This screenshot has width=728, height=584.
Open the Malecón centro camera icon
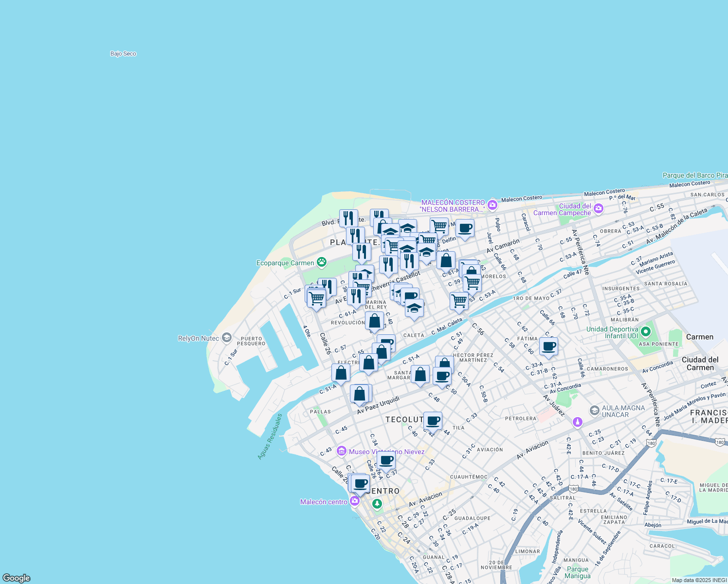[355, 501]
